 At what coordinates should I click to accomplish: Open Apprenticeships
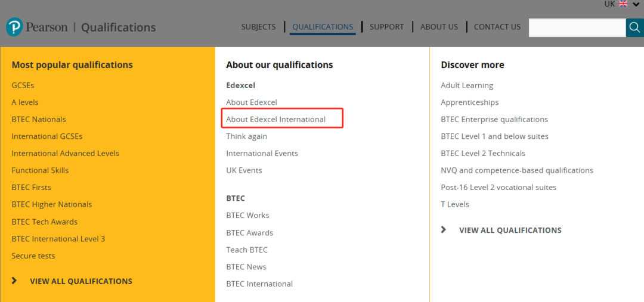469,102
